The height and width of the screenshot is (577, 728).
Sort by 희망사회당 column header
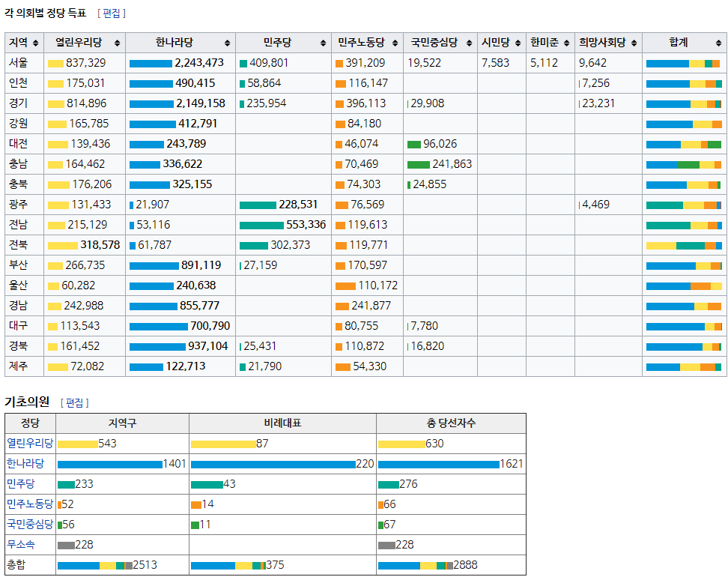[x=634, y=43]
